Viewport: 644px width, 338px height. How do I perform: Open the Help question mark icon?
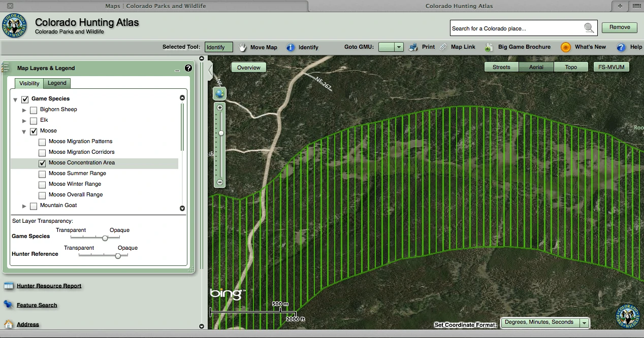coord(621,47)
